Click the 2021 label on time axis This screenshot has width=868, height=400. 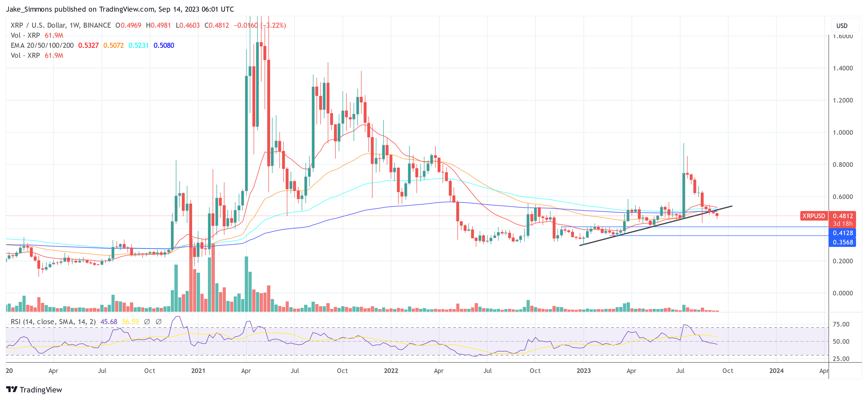click(198, 371)
